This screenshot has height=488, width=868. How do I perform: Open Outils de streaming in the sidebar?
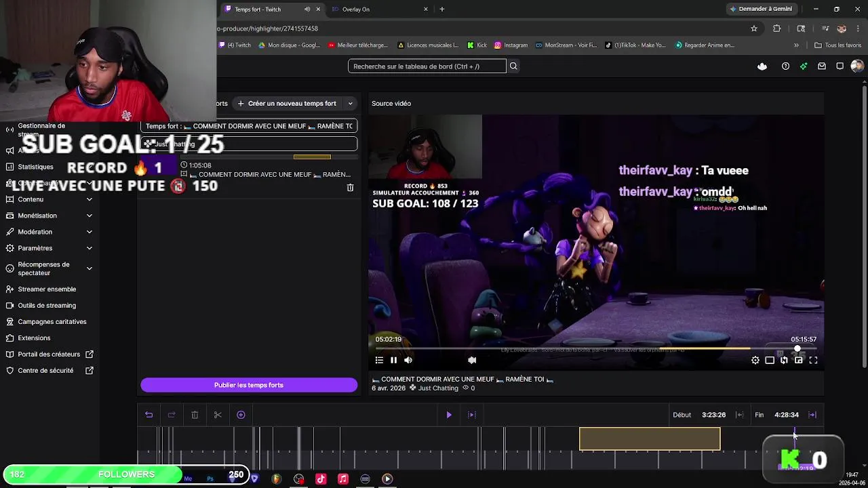47,306
